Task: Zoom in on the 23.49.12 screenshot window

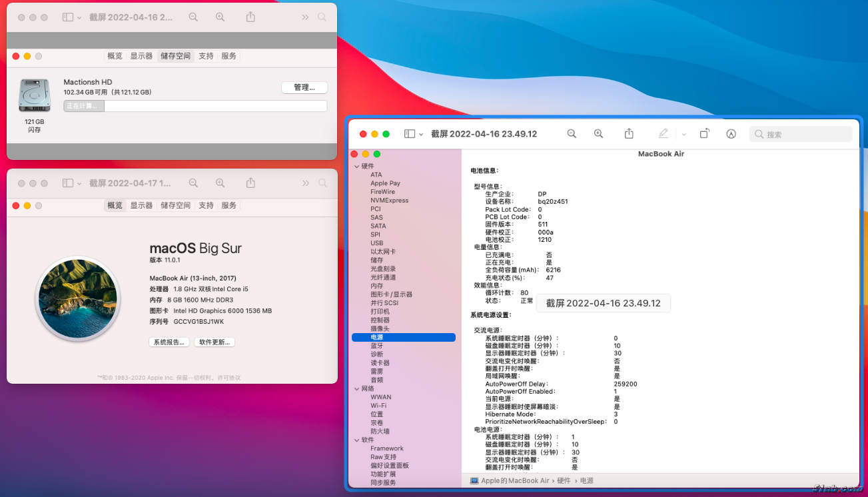Action: pos(599,134)
